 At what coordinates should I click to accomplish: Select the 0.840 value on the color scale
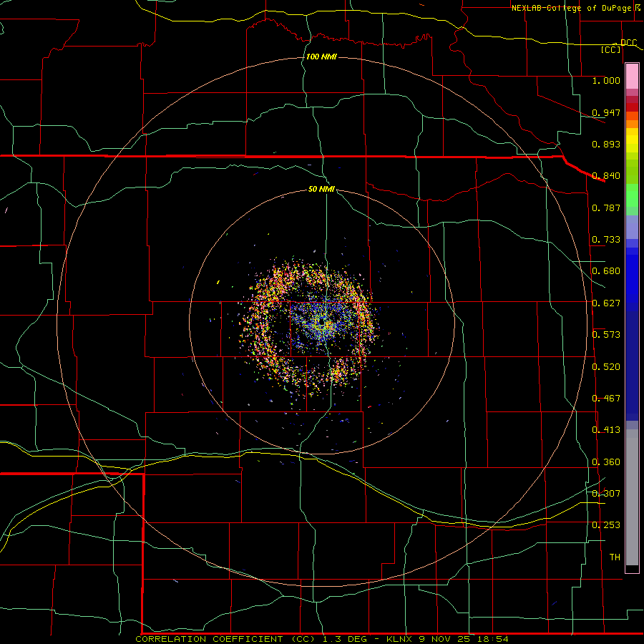(x=606, y=176)
